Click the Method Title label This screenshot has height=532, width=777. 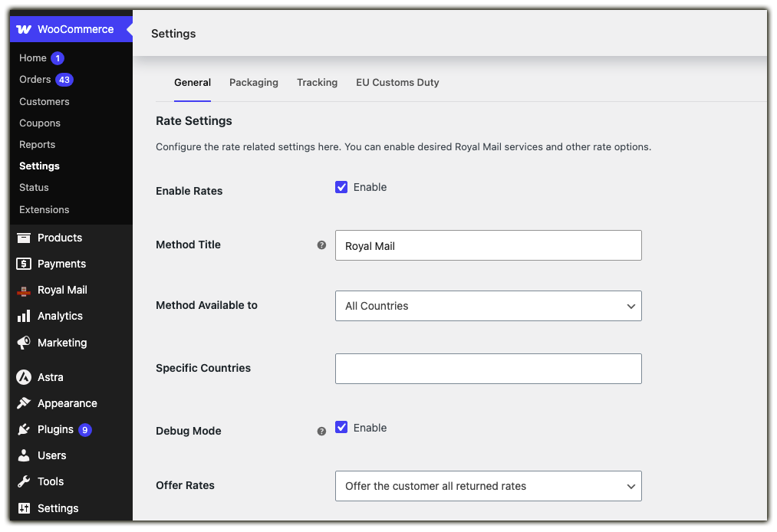point(188,245)
